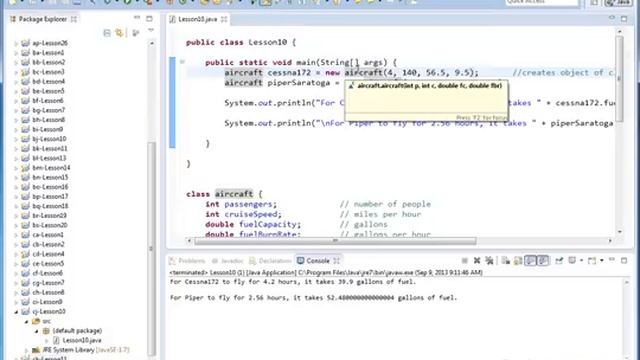Click the Terminate icon in Console toolbar
The image size is (640, 360).
click(x=464, y=260)
